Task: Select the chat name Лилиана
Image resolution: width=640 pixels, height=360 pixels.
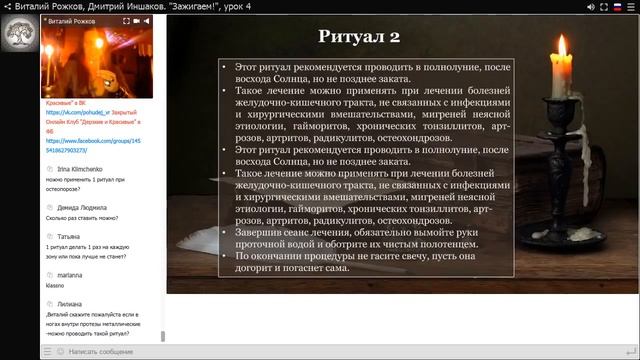Action: tap(69, 304)
